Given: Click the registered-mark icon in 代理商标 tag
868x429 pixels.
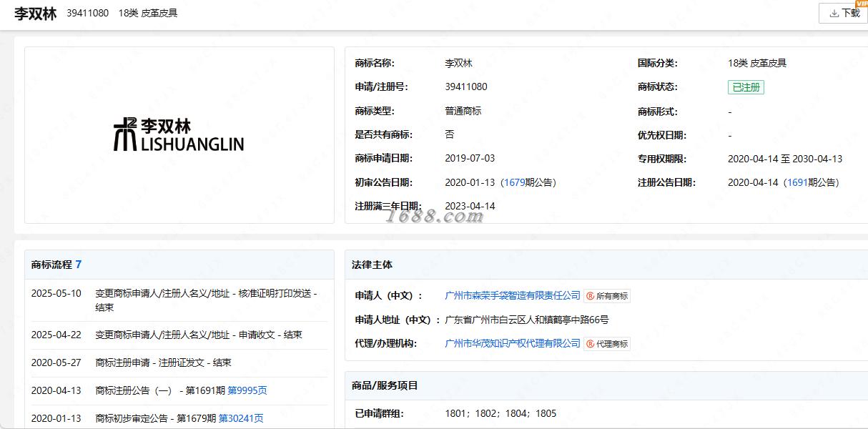Looking at the screenshot, I should click(x=590, y=344).
